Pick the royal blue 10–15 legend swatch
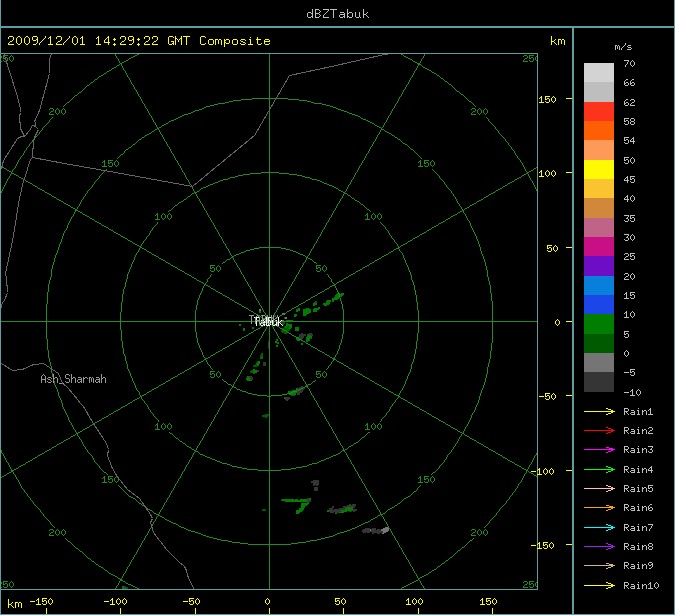Screen dimensions: 675x616 coord(599,305)
